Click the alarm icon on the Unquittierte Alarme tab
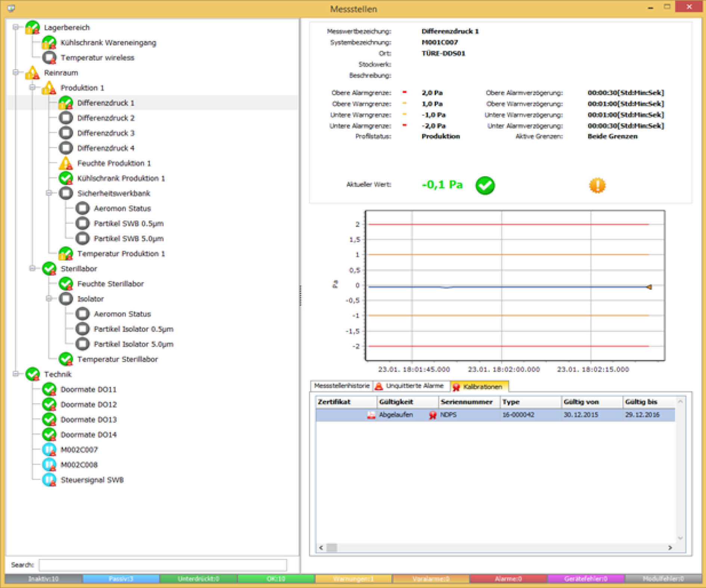Image resolution: width=706 pixels, height=588 pixels. tap(380, 386)
